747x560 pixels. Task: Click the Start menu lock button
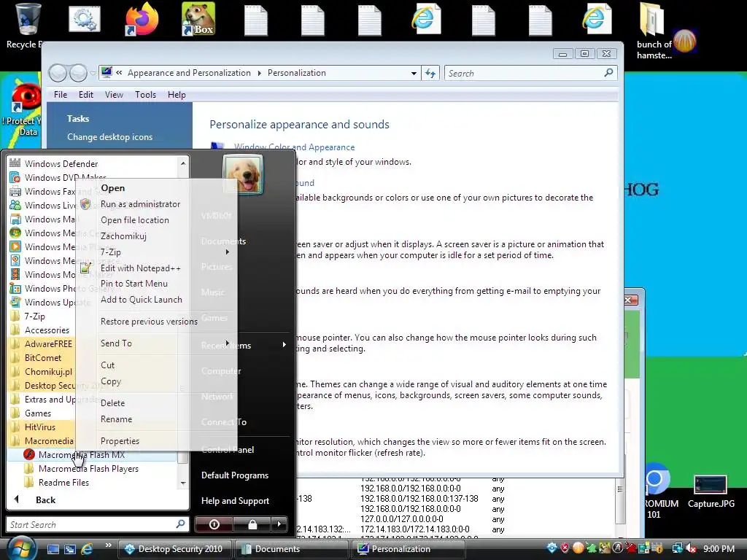pyautogui.click(x=252, y=524)
